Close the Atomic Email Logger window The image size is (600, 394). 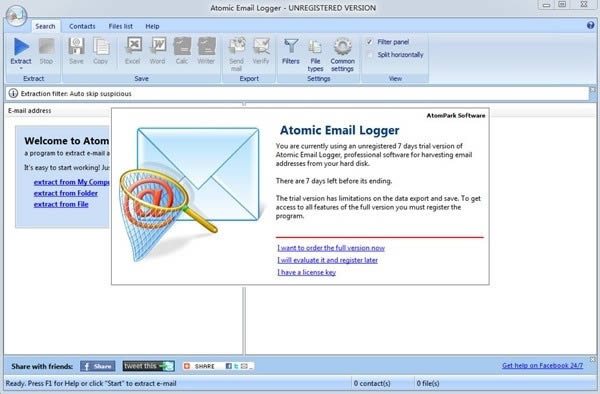pos(584,5)
